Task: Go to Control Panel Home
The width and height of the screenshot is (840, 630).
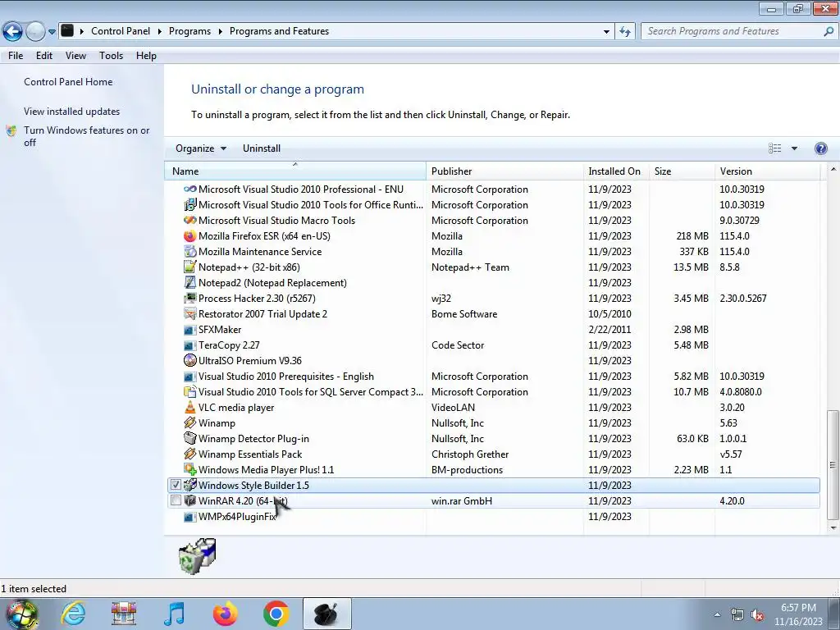Action: [68, 82]
